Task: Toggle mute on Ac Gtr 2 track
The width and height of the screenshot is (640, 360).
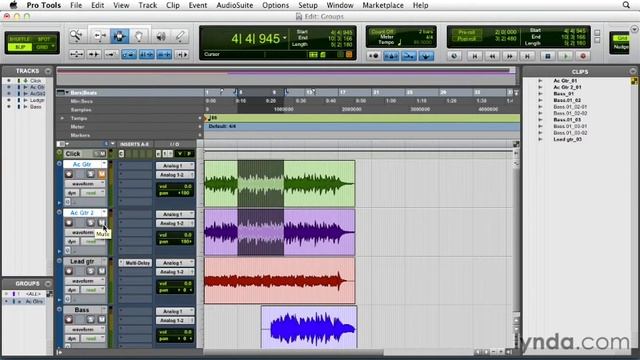Action: (101, 223)
